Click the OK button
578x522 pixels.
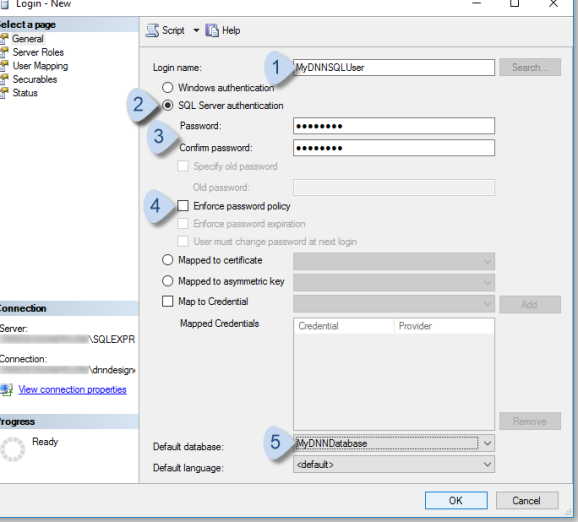click(x=456, y=501)
